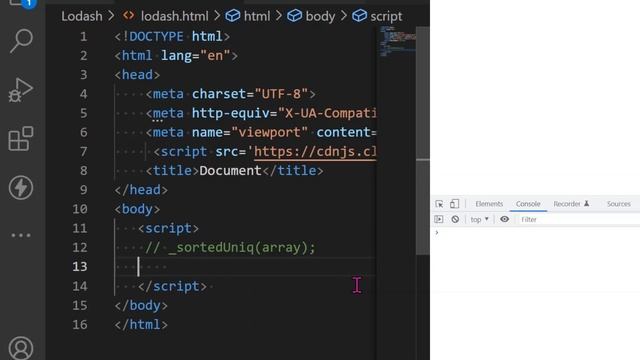Select the Console tab in DevTools
Image resolution: width=640 pixels, height=360 pixels.
point(528,204)
